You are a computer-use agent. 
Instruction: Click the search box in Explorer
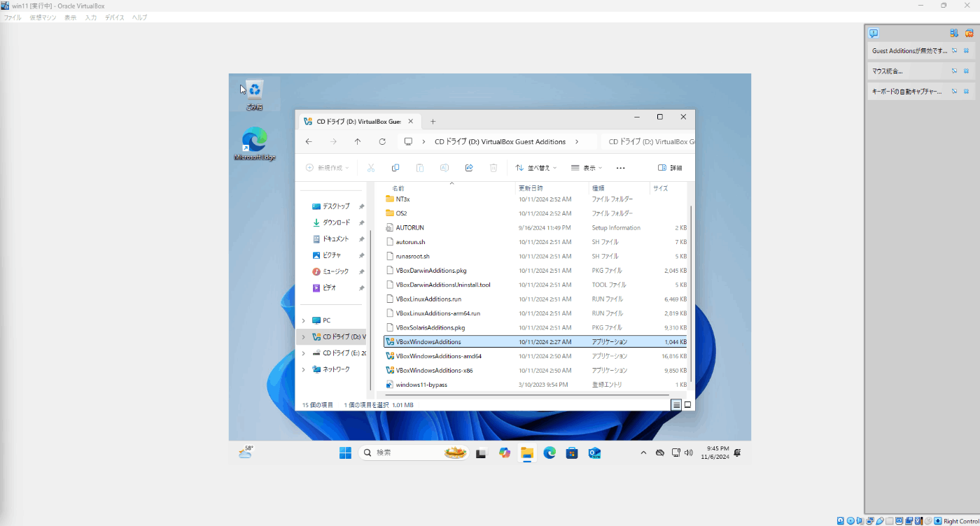pos(648,141)
